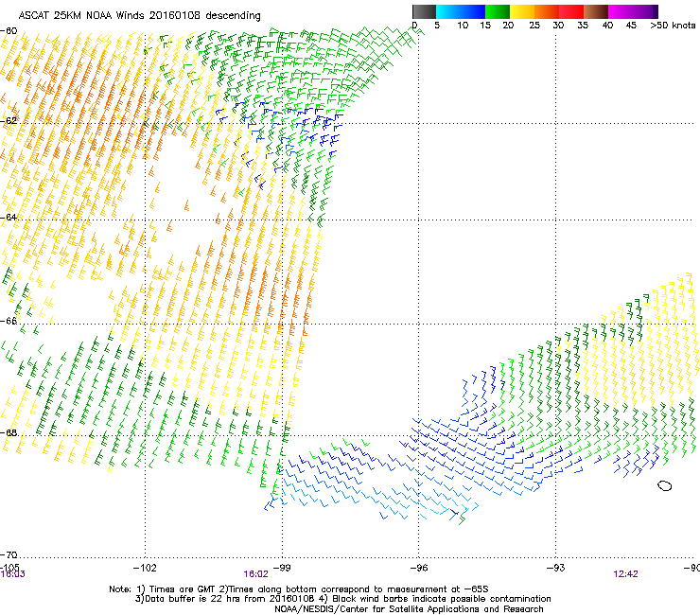Select the -62 latitude axis label

(x=9, y=120)
